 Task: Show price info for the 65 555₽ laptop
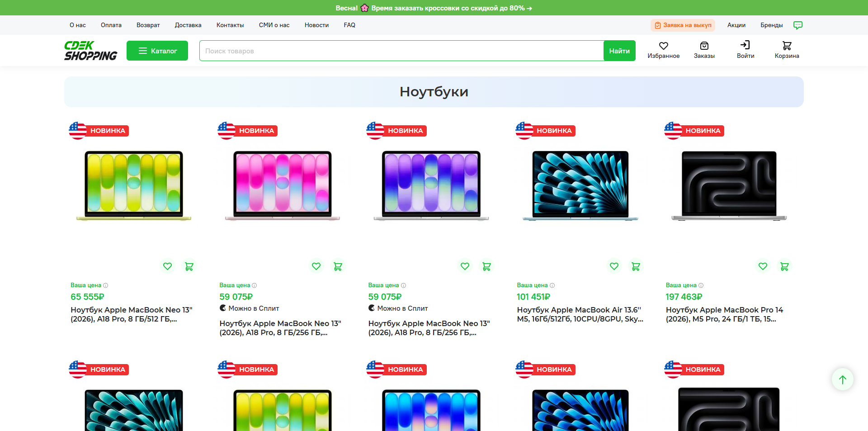pos(105,285)
